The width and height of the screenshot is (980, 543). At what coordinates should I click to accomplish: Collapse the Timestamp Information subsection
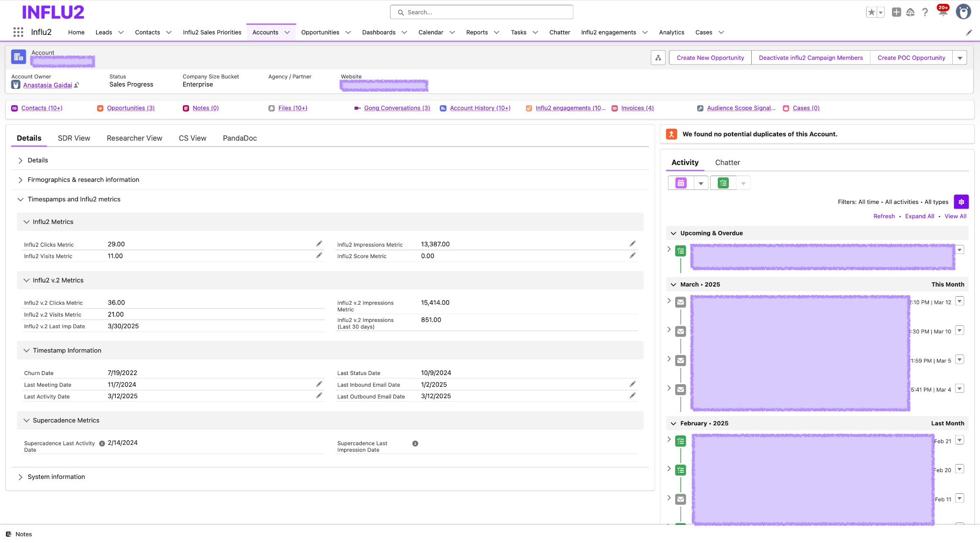(26, 351)
